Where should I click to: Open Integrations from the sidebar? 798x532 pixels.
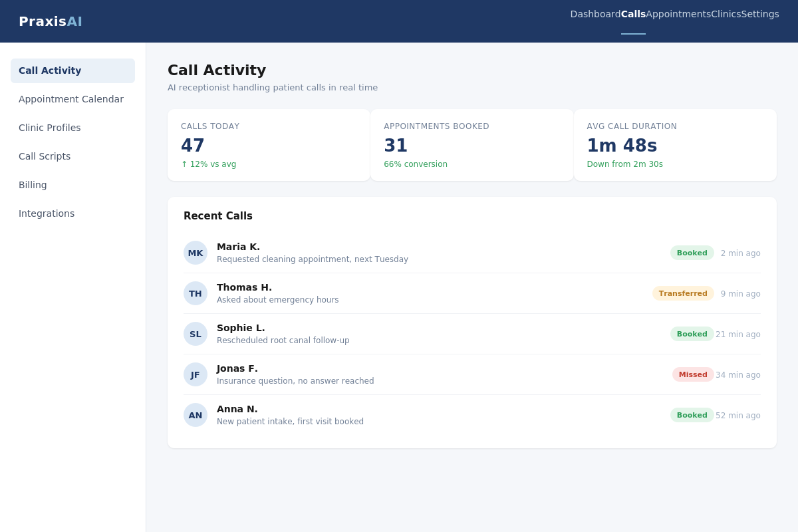pos(72,213)
